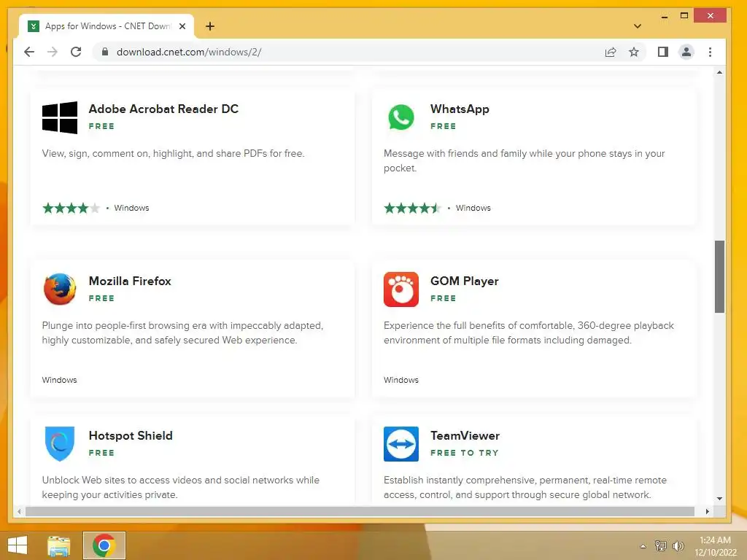Screen dimensions: 747x560
Task: Click the horizontal scrollbar right arrow
Action: coord(708,511)
